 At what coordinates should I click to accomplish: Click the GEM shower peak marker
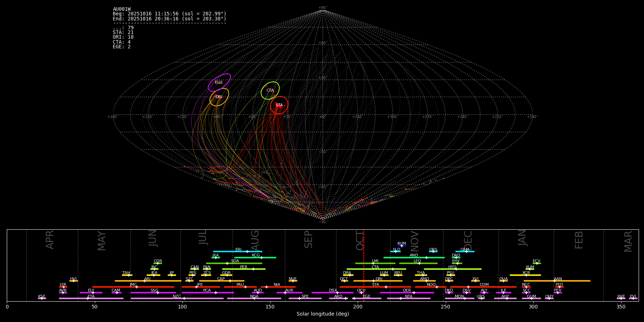[466, 252]
